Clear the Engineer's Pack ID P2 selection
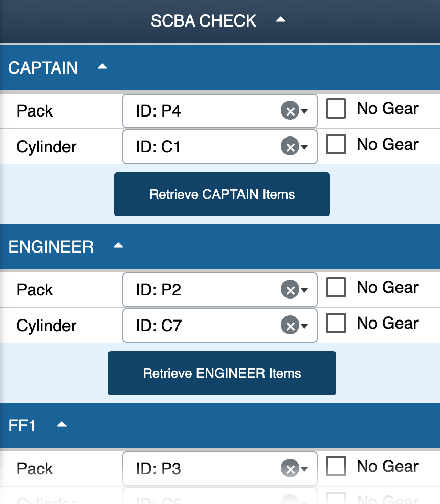 (290, 290)
